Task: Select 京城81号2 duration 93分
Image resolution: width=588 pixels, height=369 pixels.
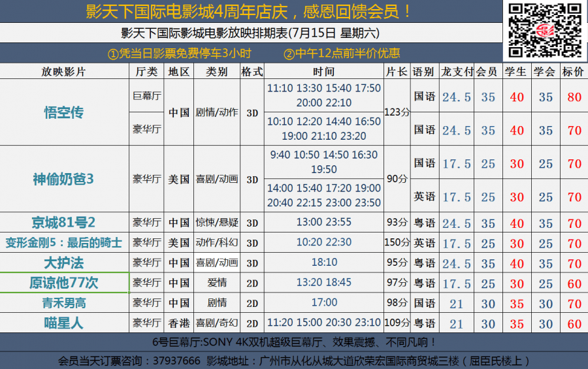Action: (x=397, y=222)
